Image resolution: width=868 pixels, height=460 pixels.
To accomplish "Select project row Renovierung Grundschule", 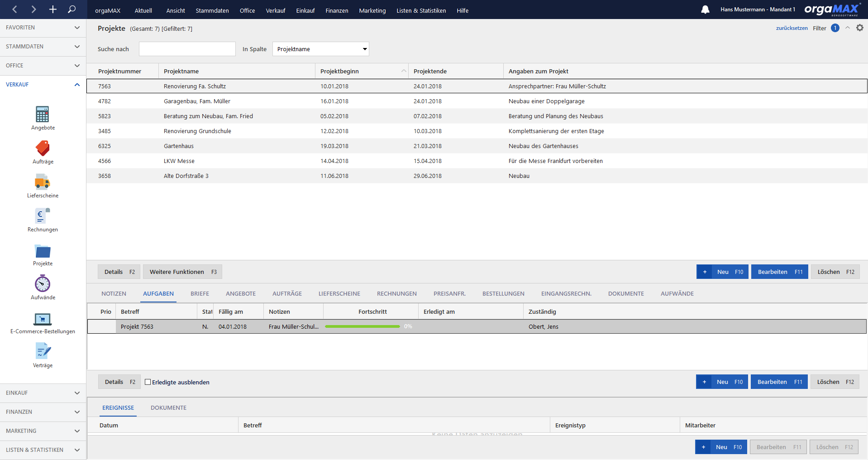I will [x=477, y=131].
